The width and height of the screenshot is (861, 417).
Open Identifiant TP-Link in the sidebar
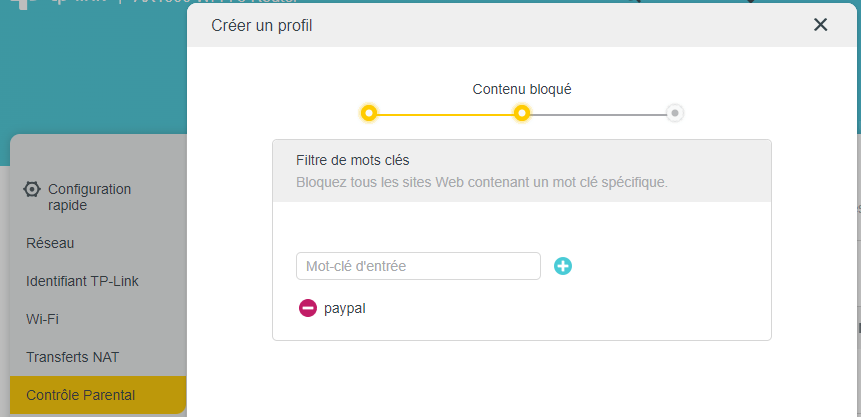coord(82,281)
